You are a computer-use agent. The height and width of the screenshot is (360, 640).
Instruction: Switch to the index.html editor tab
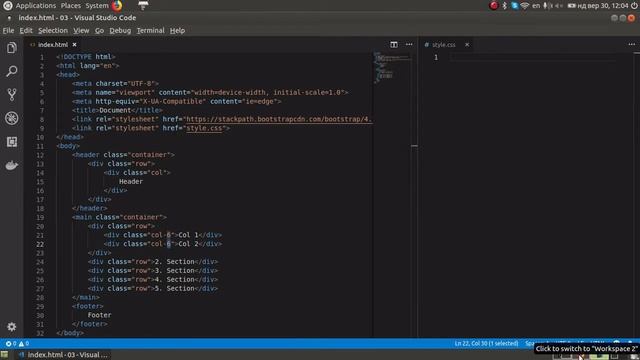(x=53, y=44)
